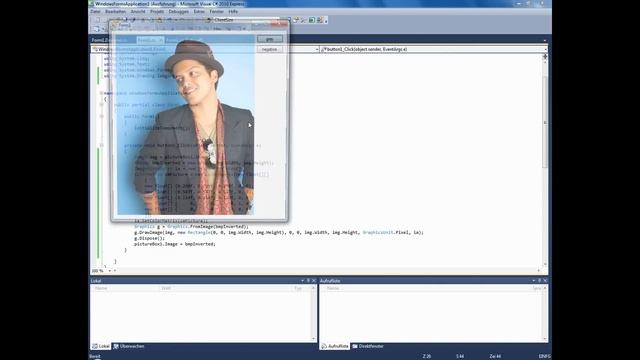This screenshot has height=360, width=640.
Task: Click the green window icon in toolbar
Action: click(312, 20)
